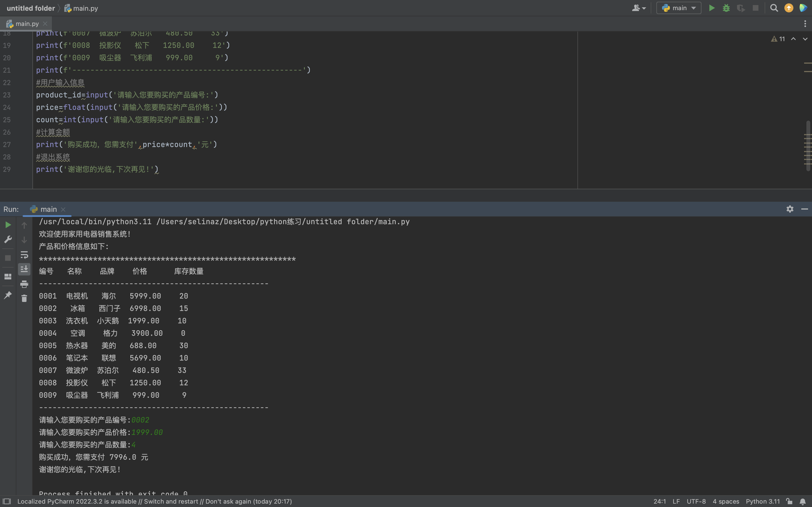The width and height of the screenshot is (812, 507).
Task: Select the main.py editor tab
Action: pyautogui.click(x=27, y=24)
